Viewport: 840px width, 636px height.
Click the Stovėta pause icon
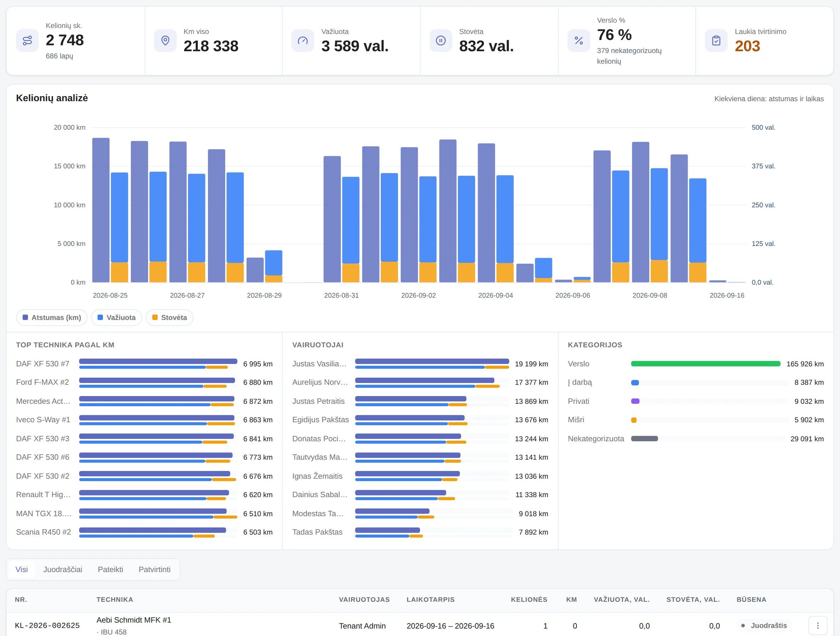click(x=441, y=41)
